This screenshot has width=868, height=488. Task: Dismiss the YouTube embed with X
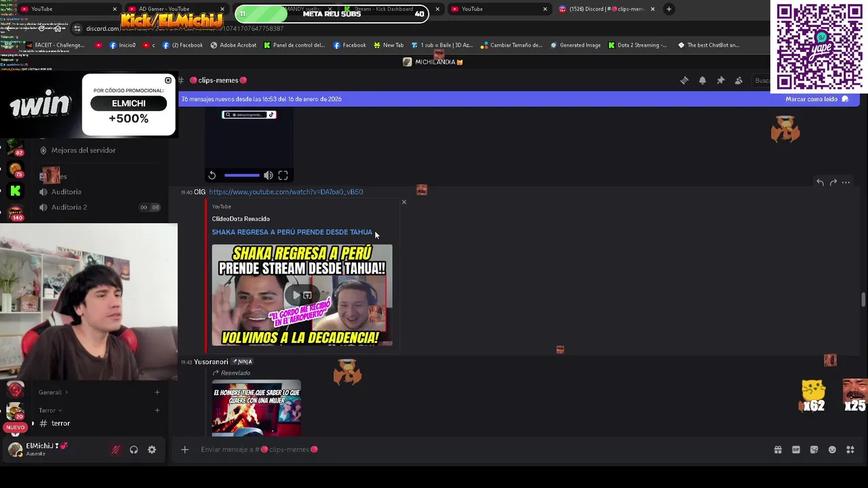click(404, 202)
